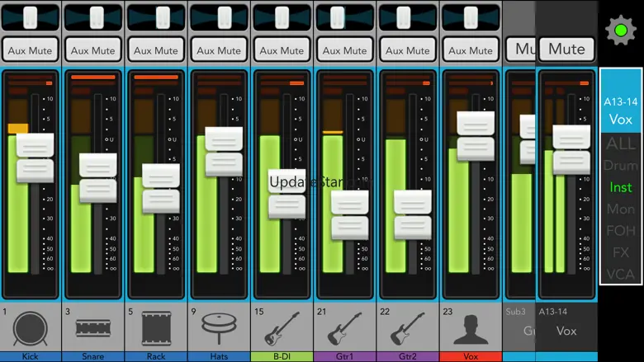Click the purple Gtr2 name strip
The height and width of the screenshot is (362, 644).
pos(407,357)
